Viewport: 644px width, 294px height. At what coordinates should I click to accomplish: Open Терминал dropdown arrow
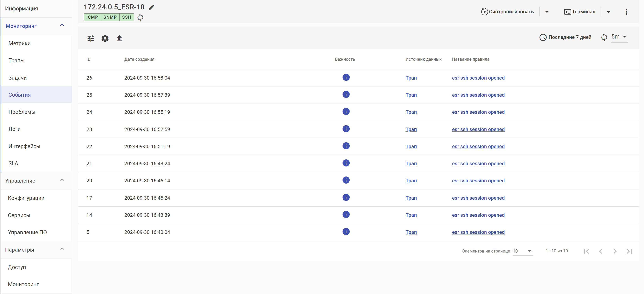608,12
